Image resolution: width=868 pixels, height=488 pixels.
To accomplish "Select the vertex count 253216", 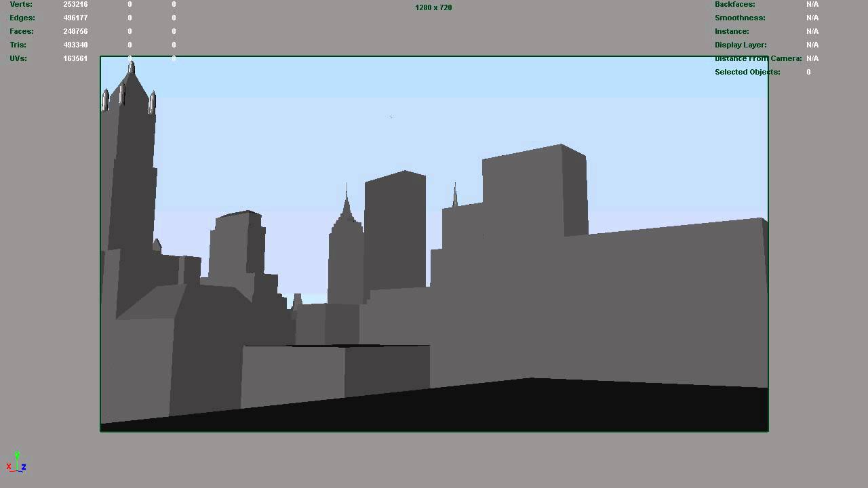I will click(75, 4).
